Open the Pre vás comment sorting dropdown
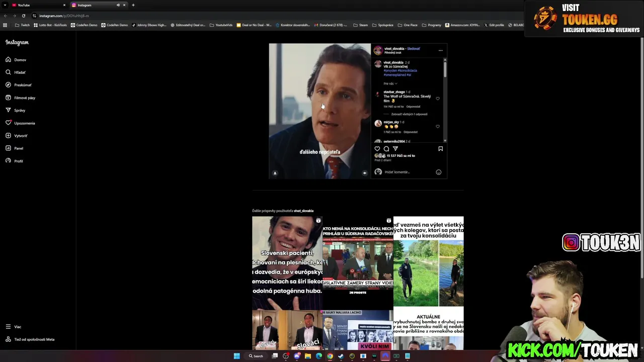 point(390,83)
